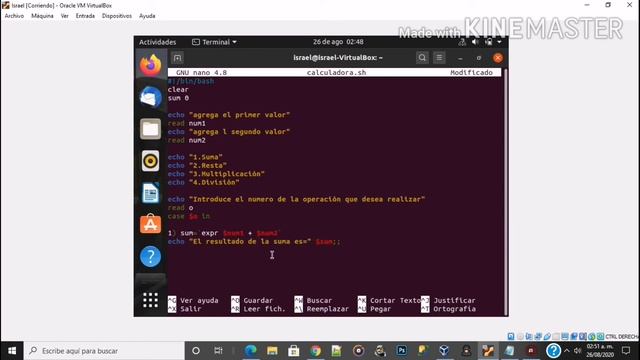Open Photoshop from the taskbar
The width and height of the screenshot is (640, 360).
coord(401,351)
